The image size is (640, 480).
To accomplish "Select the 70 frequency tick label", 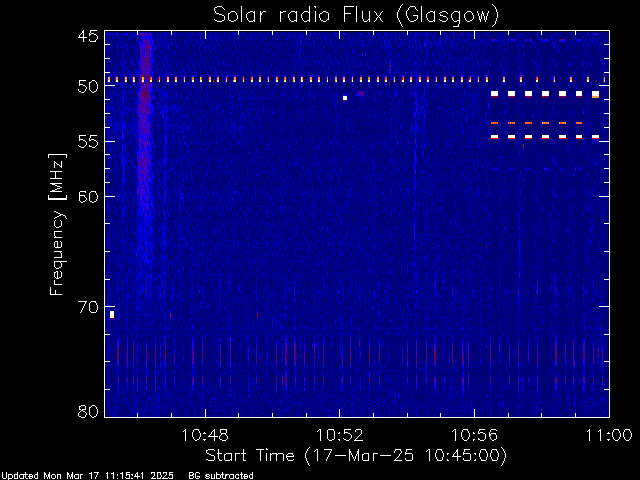I will 88,307.
